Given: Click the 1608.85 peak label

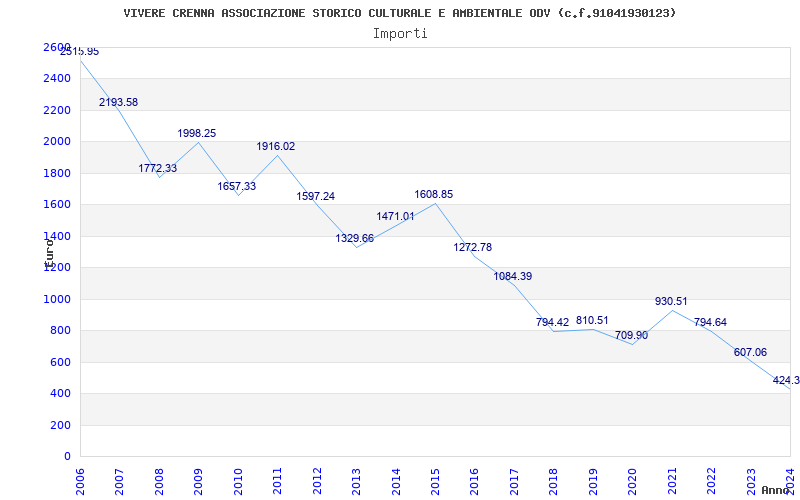Looking at the screenshot, I should point(434,194).
